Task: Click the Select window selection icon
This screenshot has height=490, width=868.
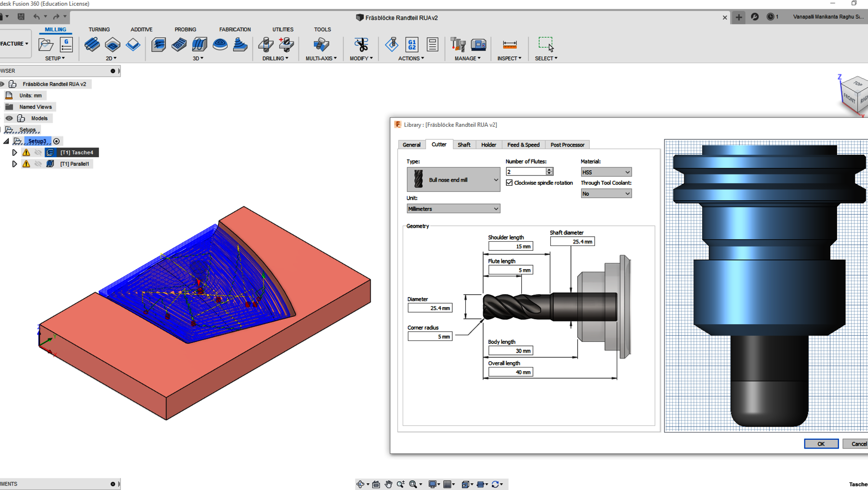Action: (x=546, y=44)
